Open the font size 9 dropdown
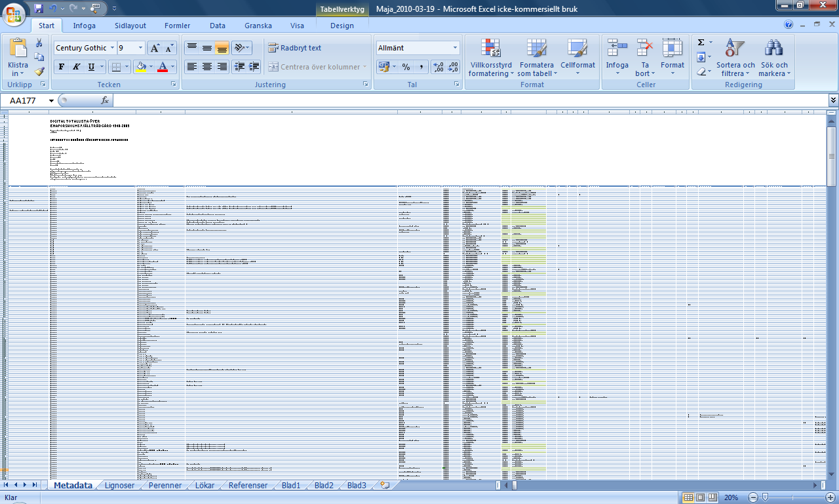839x504 pixels. [140, 48]
